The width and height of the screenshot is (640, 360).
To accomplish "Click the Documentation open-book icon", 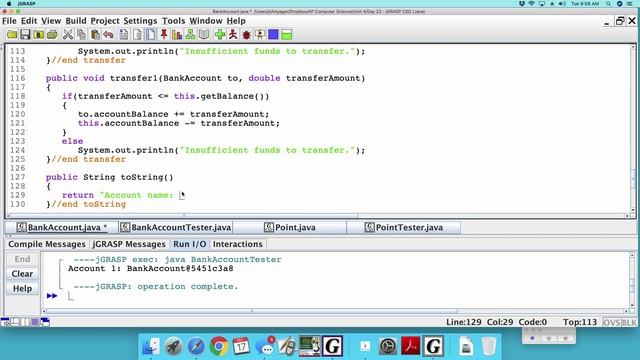I will coord(204,35).
